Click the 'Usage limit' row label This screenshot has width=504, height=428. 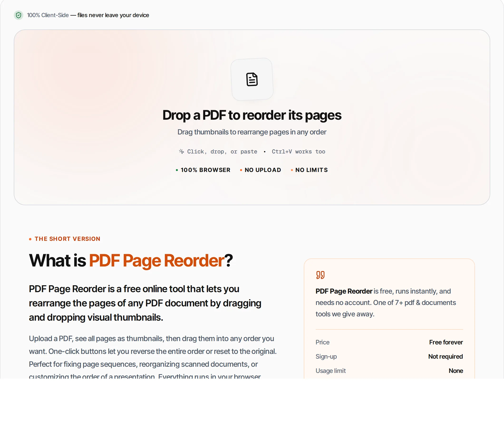coord(330,371)
